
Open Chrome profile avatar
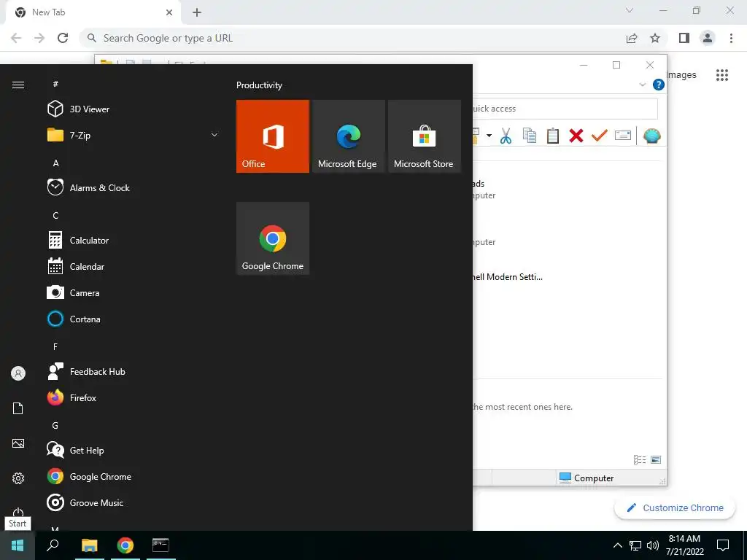(708, 38)
